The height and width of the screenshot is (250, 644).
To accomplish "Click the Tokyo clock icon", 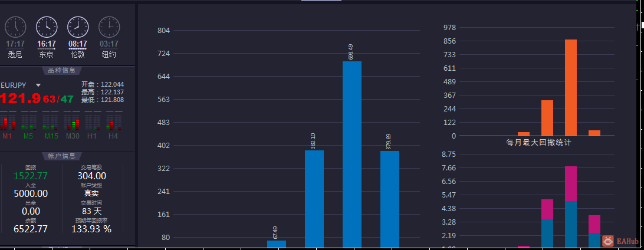I will pos(47,27).
